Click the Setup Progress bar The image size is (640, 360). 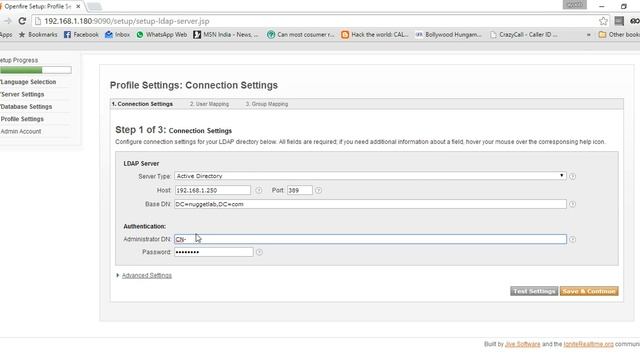coord(36,70)
